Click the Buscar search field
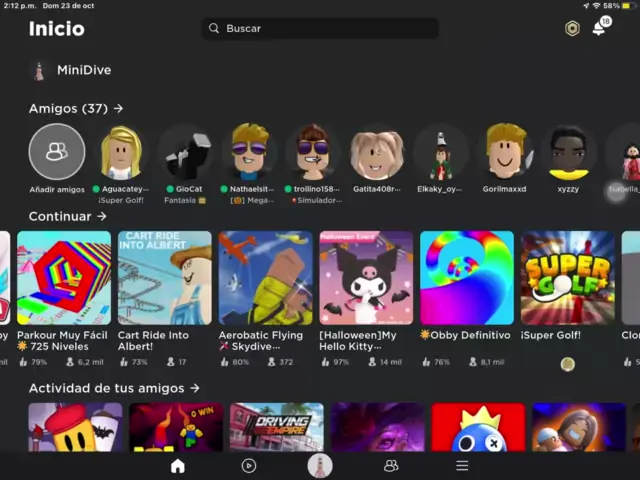Screen dimensions: 640x480 pyautogui.click(x=320, y=28)
